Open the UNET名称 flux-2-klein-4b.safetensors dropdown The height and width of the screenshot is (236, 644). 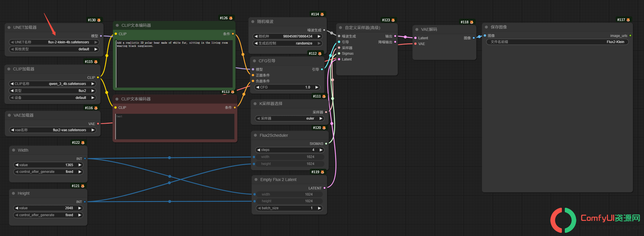[x=54, y=42]
